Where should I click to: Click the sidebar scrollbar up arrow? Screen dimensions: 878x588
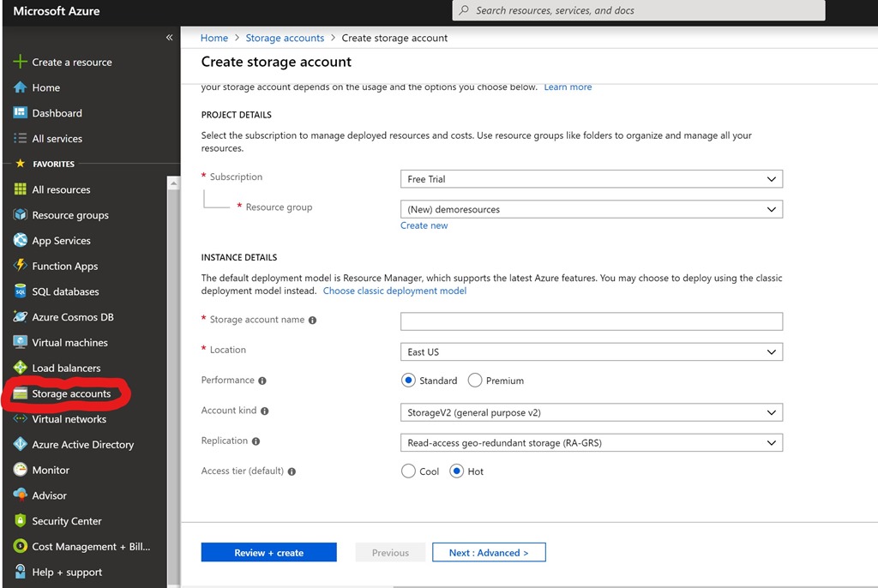[x=173, y=183]
